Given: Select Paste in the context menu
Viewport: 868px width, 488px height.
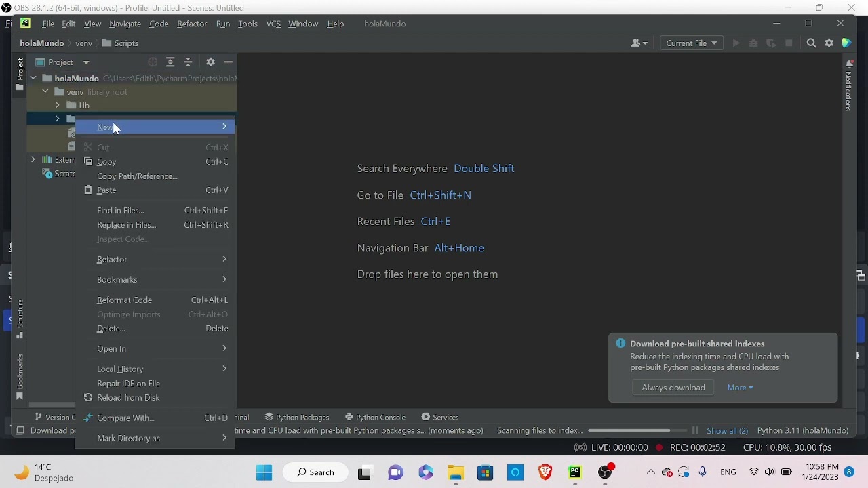Looking at the screenshot, I should [x=155, y=190].
